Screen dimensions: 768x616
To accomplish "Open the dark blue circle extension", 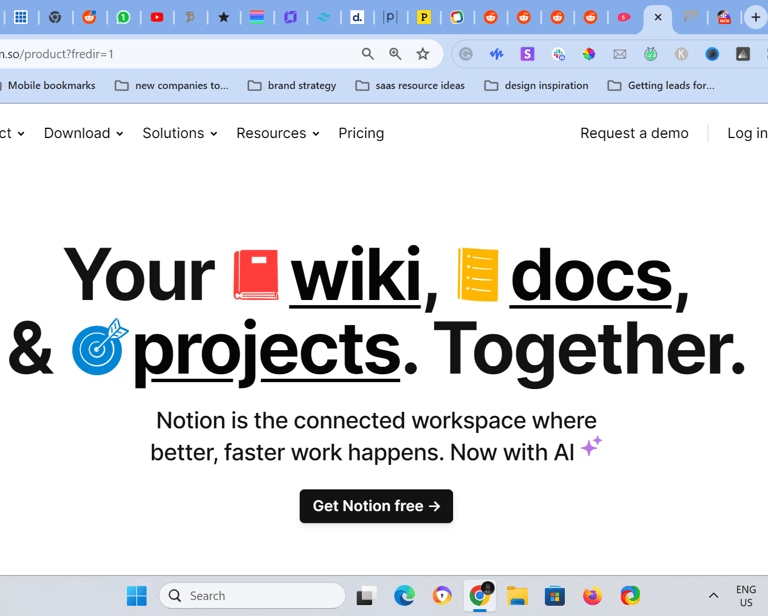I will [712, 54].
